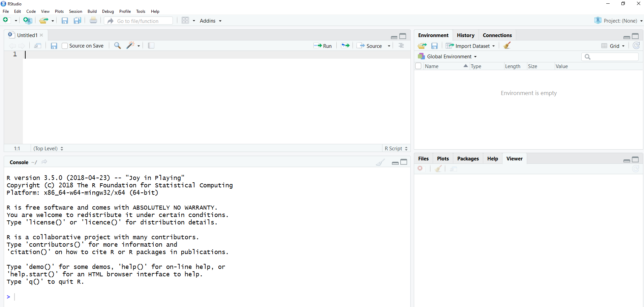The width and height of the screenshot is (644, 307).
Task: Open the Addins dropdown menu
Action: [210, 21]
